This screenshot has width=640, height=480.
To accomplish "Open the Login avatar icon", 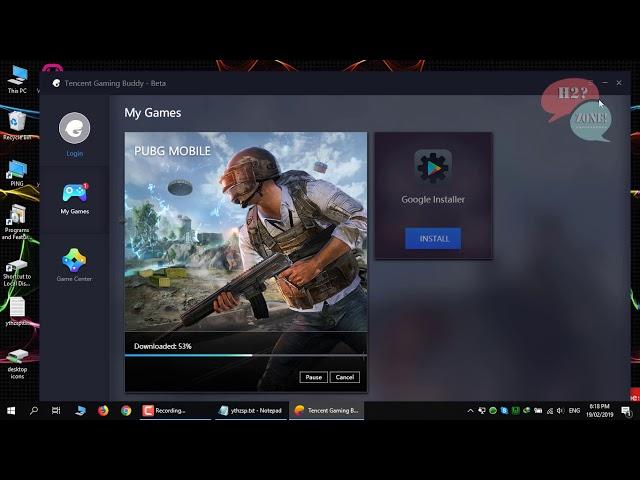I will pos(74,128).
